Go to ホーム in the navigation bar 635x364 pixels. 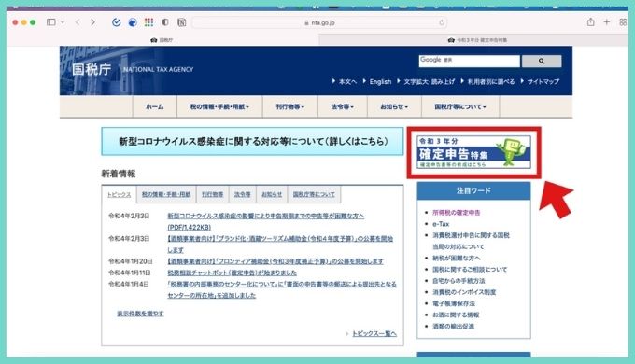click(x=154, y=106)
